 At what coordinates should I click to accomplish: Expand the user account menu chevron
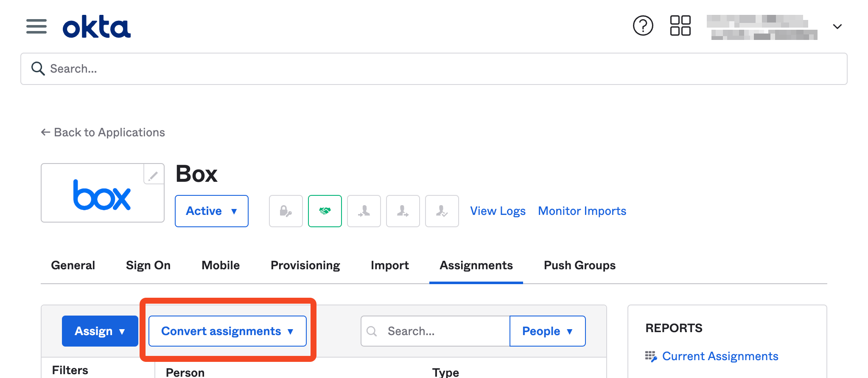coord(837,26)
